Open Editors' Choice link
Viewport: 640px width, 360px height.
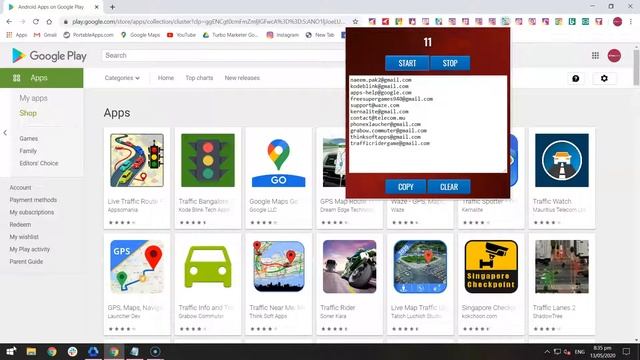point(39,163)
